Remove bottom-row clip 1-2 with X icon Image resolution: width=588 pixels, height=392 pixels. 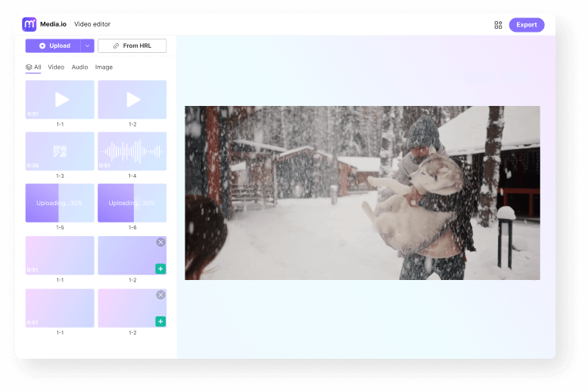[160, 295]
